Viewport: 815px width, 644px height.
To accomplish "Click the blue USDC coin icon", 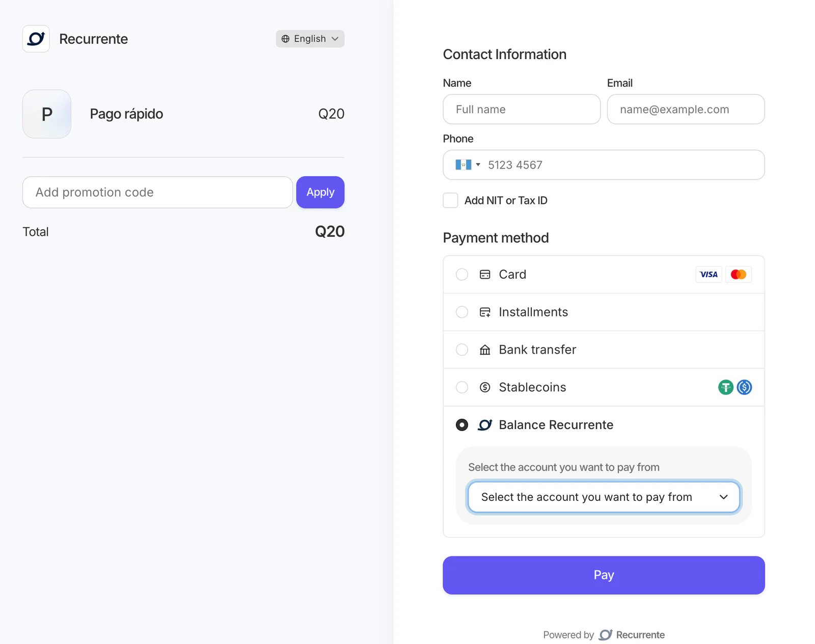I will coord(744,387).
